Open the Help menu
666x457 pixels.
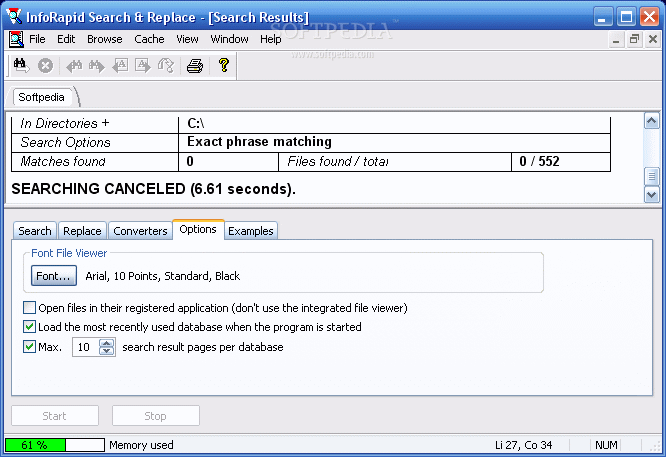click(271, 39)
